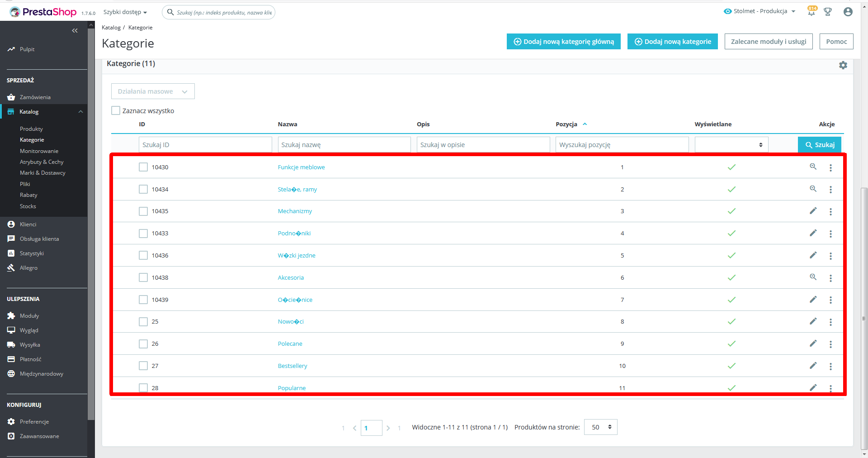Open the notifications bell icon
This screenshot has width=868, height=458.
coord(811,12)
